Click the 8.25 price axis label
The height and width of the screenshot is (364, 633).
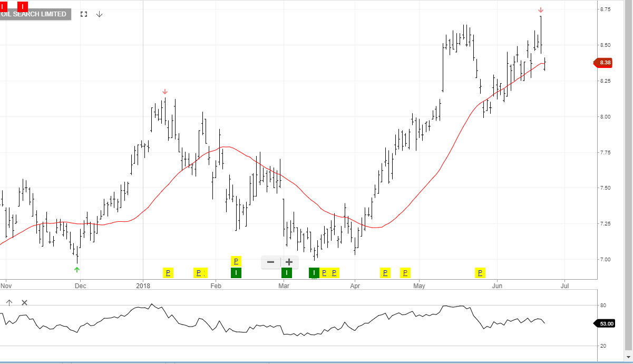click(x=605, y=81)
